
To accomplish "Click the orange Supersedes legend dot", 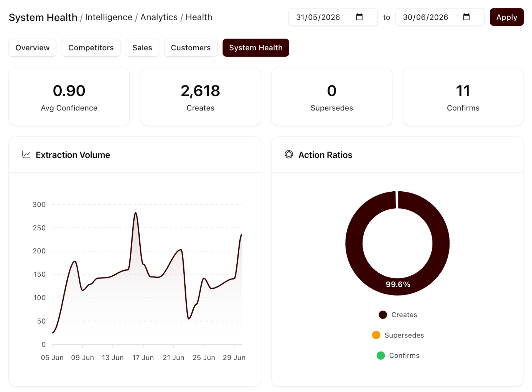I will point(376,335).
